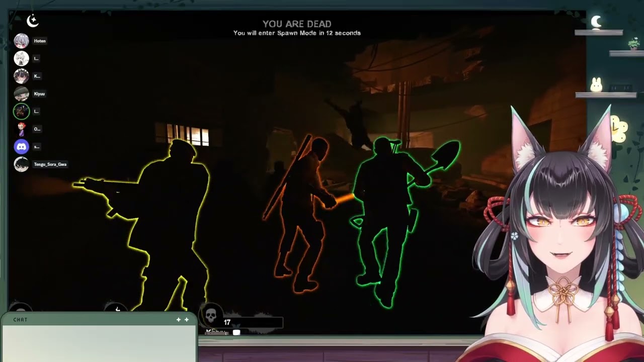Screen dimensions: 644x362
Task: Click inside the empty chat panel body
Action: click(99, 344)
